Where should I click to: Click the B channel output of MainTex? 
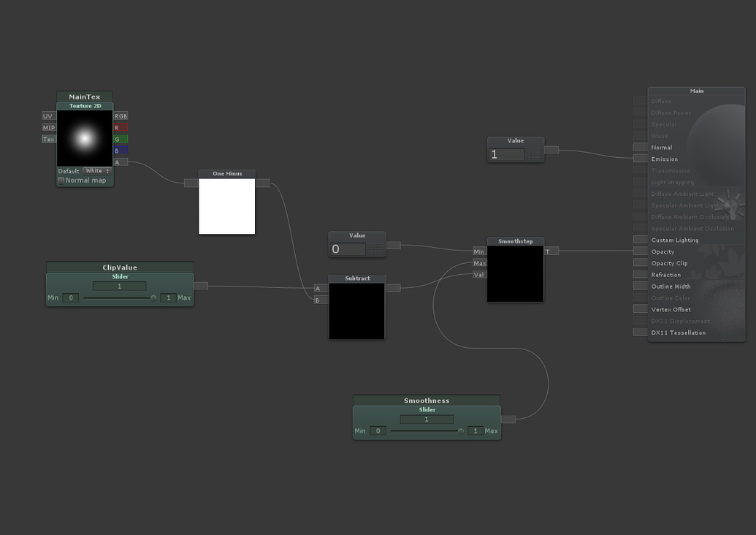point(120,151)
